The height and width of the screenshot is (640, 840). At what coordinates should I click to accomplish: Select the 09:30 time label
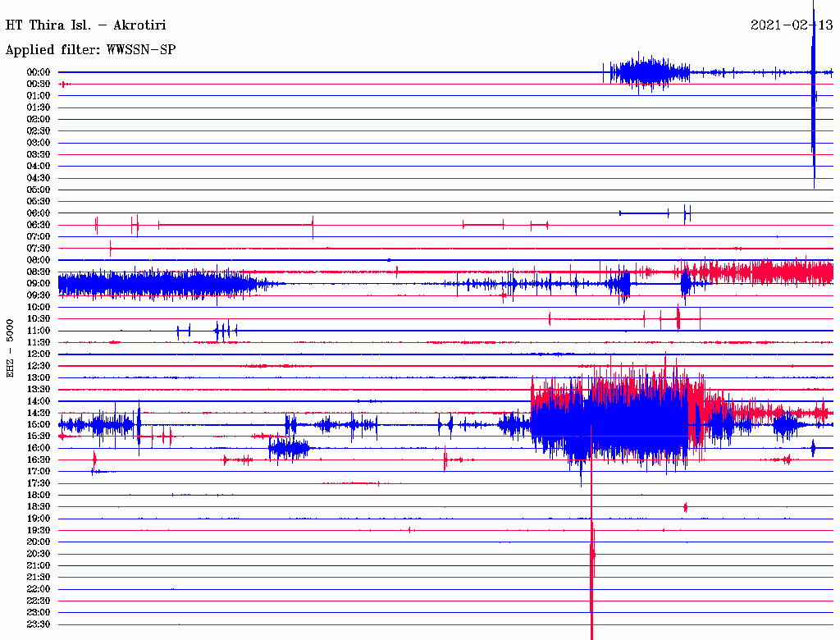click(x=39, y=295)
